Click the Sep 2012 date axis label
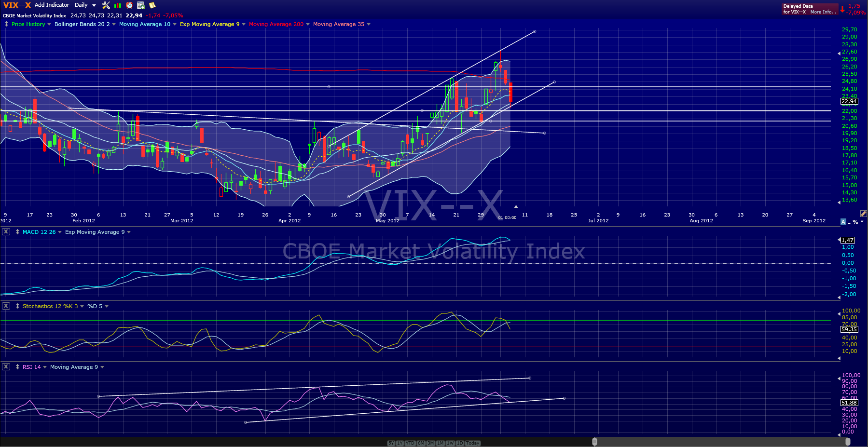The width and height of the screenshot is (868, 447). click(x=814, y=221)
